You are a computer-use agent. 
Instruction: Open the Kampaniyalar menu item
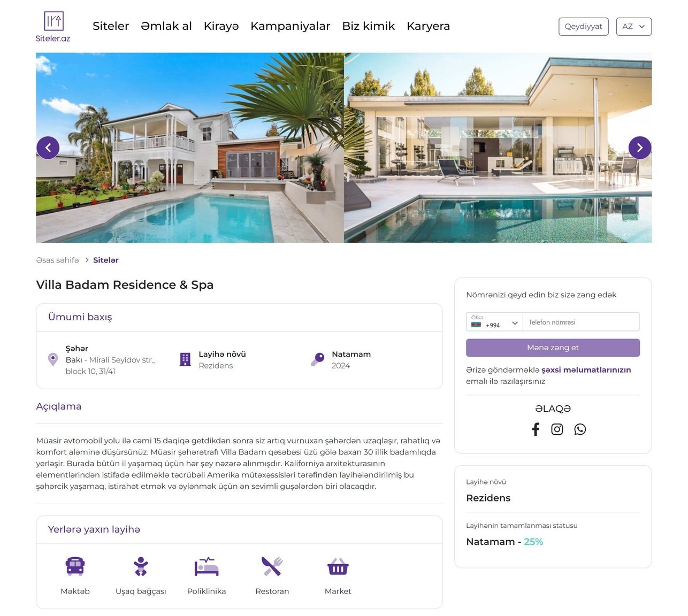[x=290, y=26]
